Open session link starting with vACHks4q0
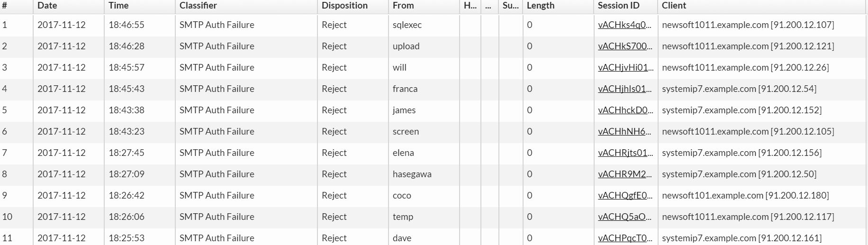This screenshot has width=868, height=245. coord(624,25)
